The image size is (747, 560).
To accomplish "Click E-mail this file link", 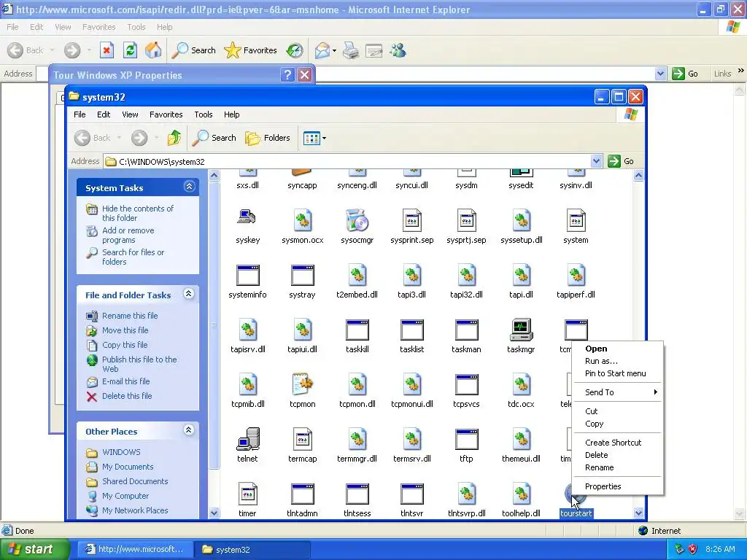I will point(125,381).
